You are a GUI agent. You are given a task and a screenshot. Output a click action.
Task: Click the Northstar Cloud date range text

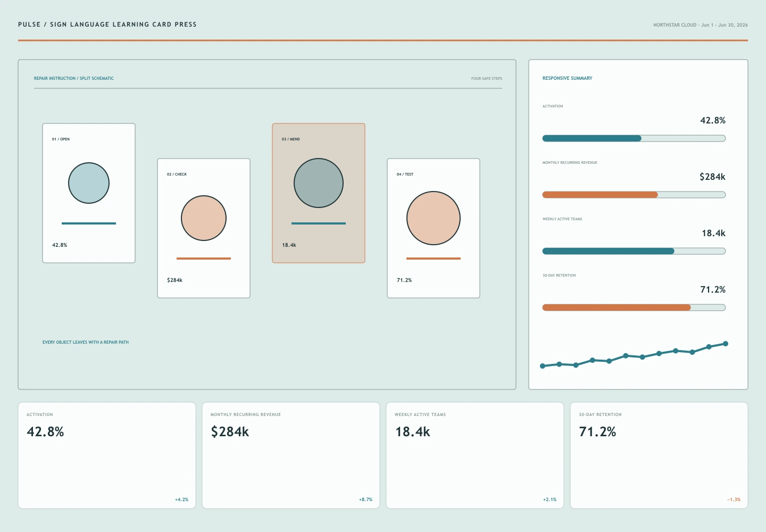click(701, 25)
